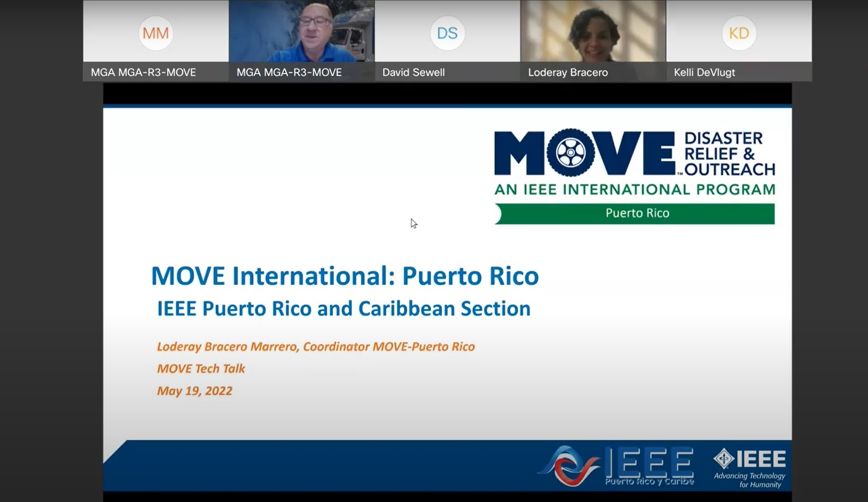868x502 pixels.
Task: Click 'AN IEEE INTERNATIONAL PROGRAM' text
Action: (x=634, y=189)
